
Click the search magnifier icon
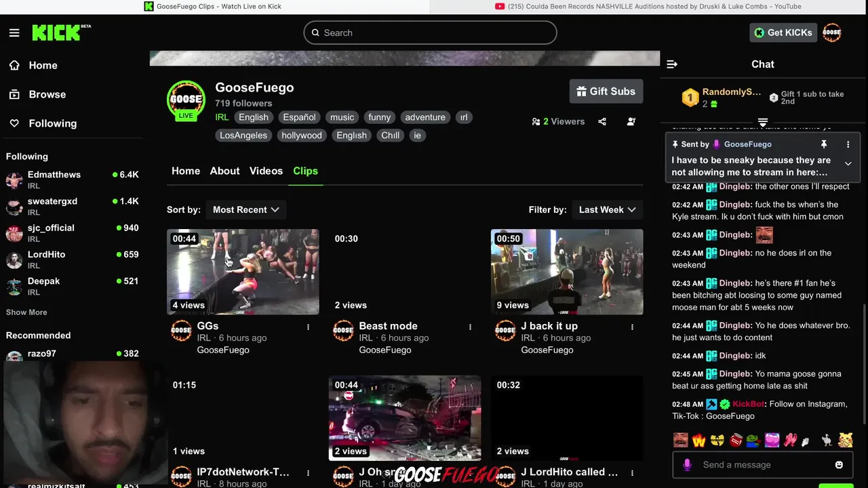pos(315,33)
